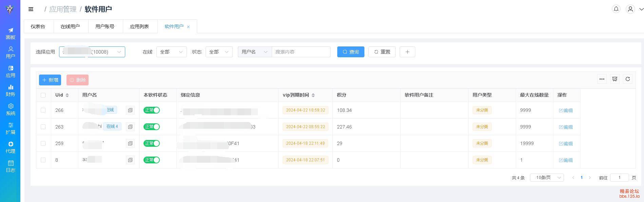644x202 pixels.
Task: Select the checkbox for Uid 263
Action: (x=43, y=127)
